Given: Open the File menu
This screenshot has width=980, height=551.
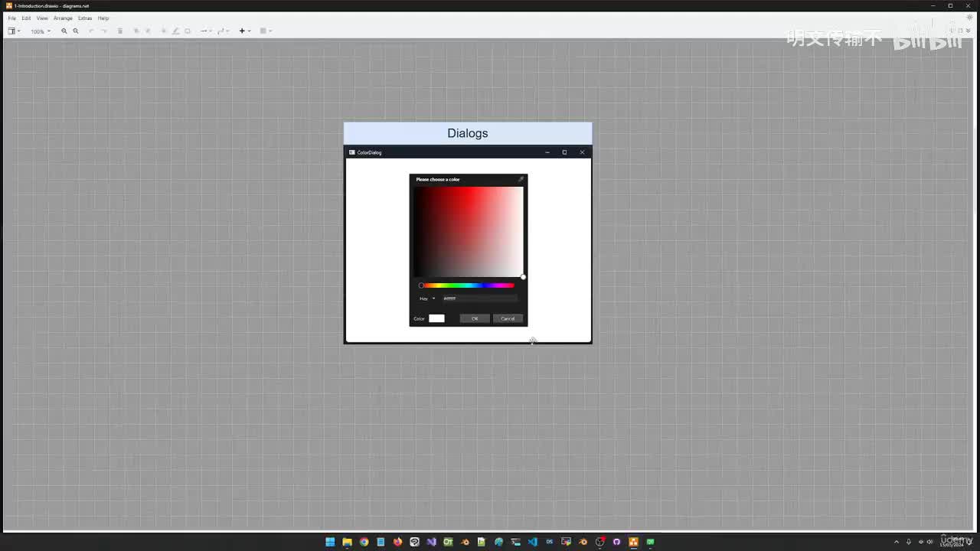Looking at the screenshot, I should click(12, 18).
